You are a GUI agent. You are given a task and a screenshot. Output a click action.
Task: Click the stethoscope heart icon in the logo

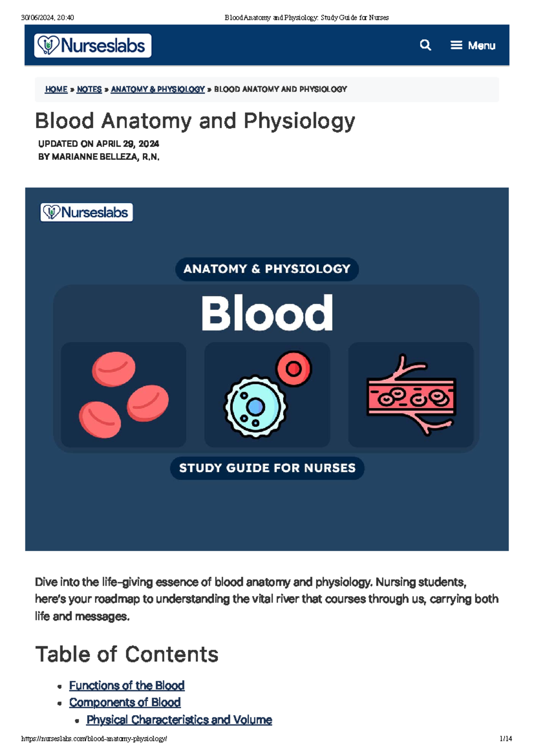(x=49, y=45)
